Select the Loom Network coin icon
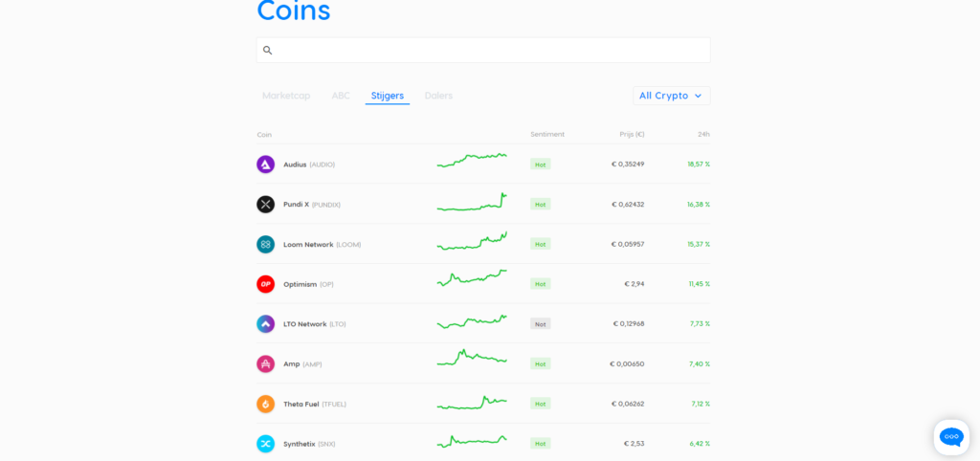 pos(265,244)
